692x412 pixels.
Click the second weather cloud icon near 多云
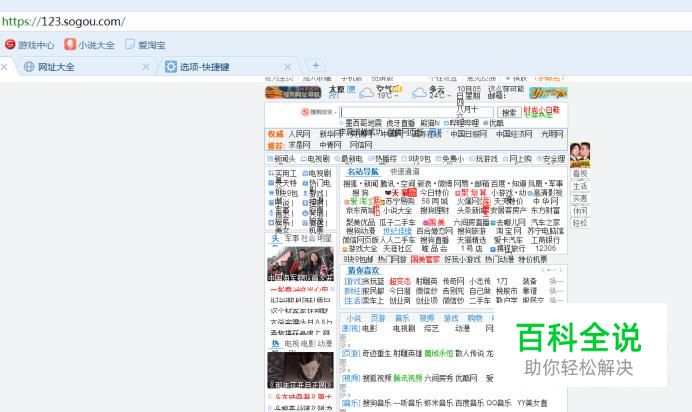[419, 93]
